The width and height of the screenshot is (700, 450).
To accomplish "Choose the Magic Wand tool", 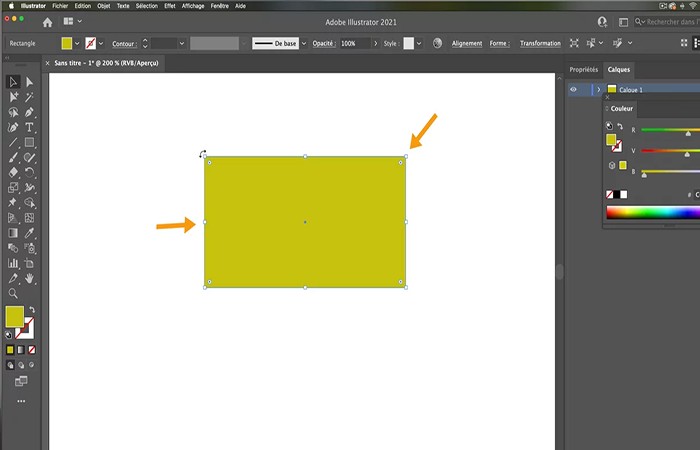I will [30, 97].
